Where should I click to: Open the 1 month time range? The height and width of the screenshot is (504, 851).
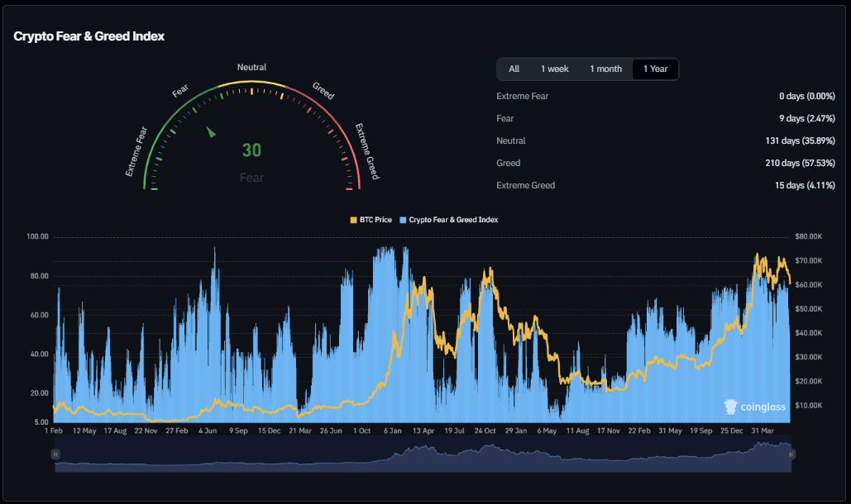[605, 69]
